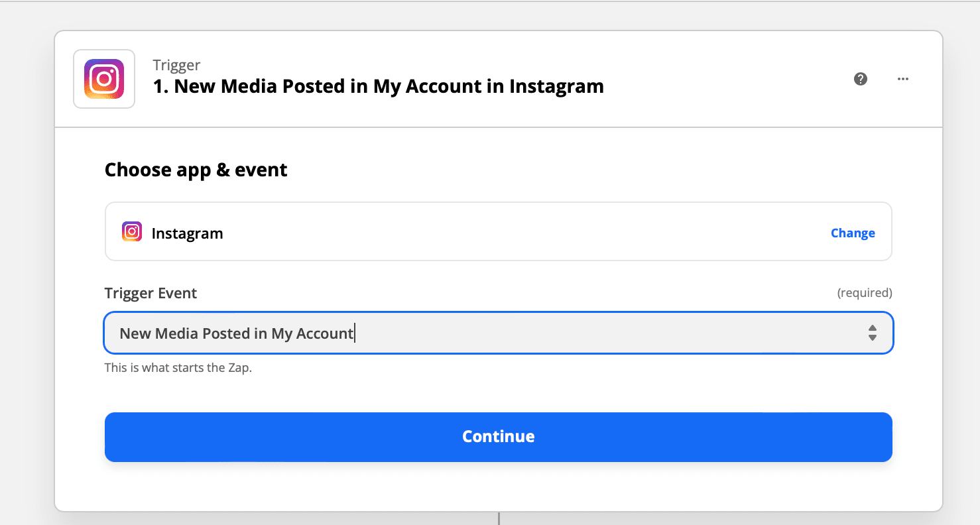Click the up arrow of Trigger Event selector
Image resolution: width=980 pixels, height=525 pixels.
873,328
